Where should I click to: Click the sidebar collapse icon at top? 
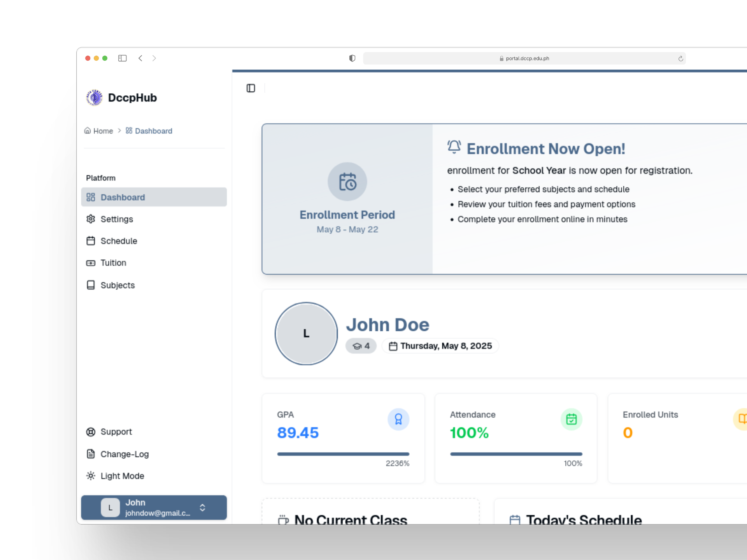point(251,88)
